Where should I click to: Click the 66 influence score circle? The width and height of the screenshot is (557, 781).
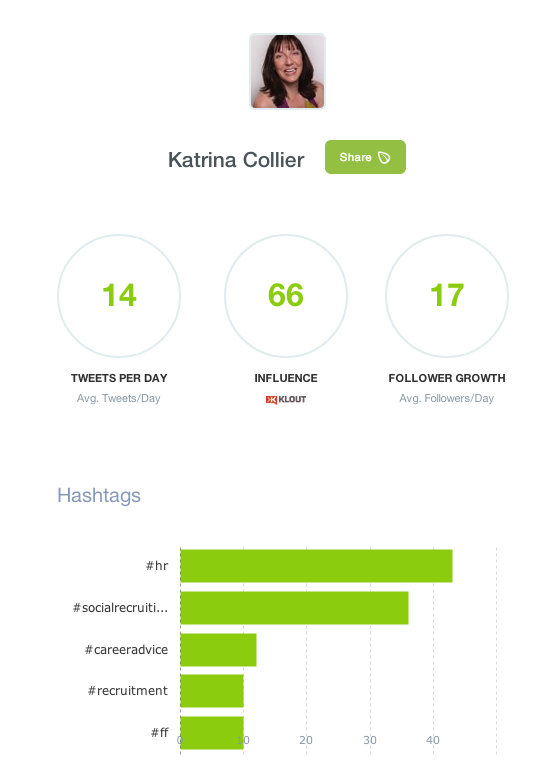[x=286, y=296]
